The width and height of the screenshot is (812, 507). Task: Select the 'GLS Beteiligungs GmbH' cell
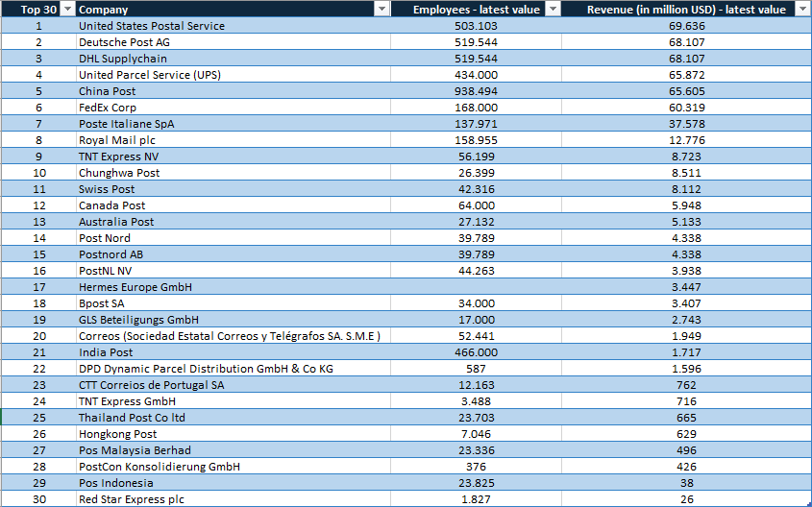[234, 319]
